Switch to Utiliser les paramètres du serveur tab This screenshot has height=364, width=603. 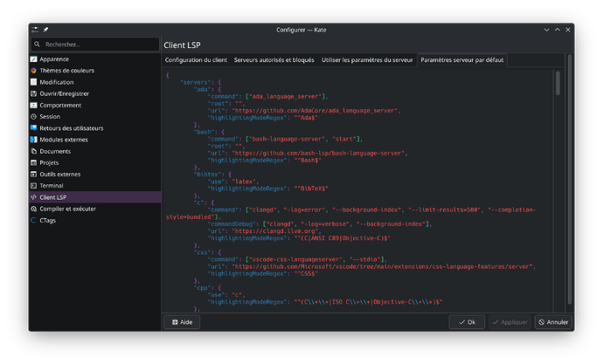pyautogui.click(x=366, y=59)
